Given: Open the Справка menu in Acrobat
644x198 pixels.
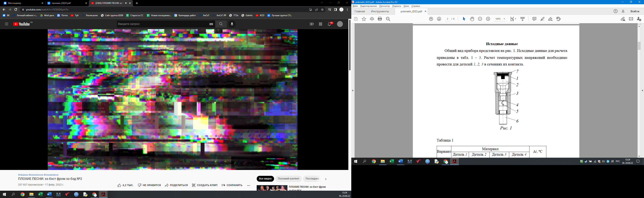Looking at the screenshot, I should [x=416, y=6].
